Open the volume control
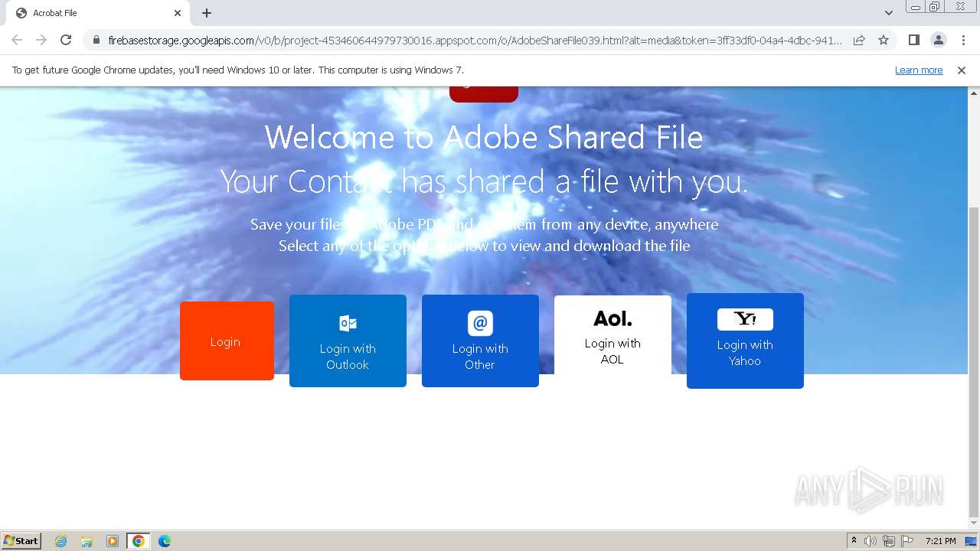The image size is (980, 551). [871, 541]
